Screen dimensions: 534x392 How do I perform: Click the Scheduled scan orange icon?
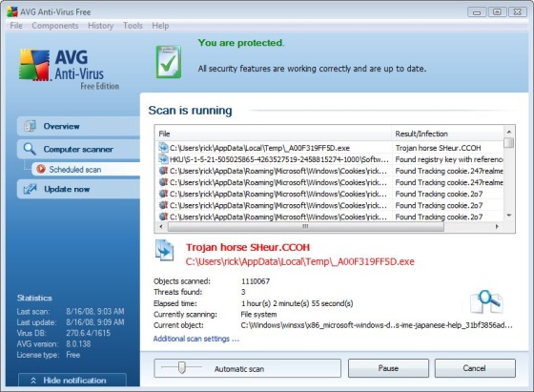pyautogui.click(x=41, y=169)
